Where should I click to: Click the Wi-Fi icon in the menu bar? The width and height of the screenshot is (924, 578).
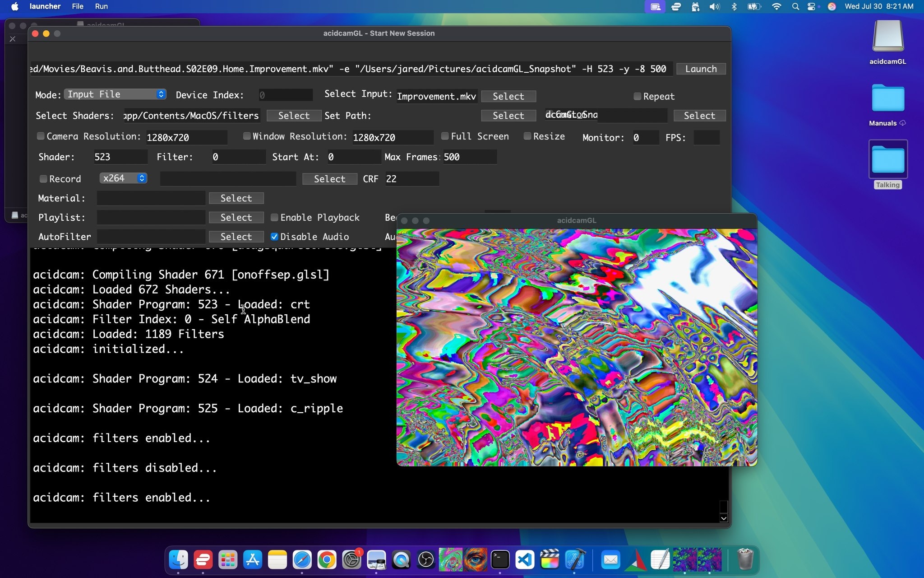776,6
